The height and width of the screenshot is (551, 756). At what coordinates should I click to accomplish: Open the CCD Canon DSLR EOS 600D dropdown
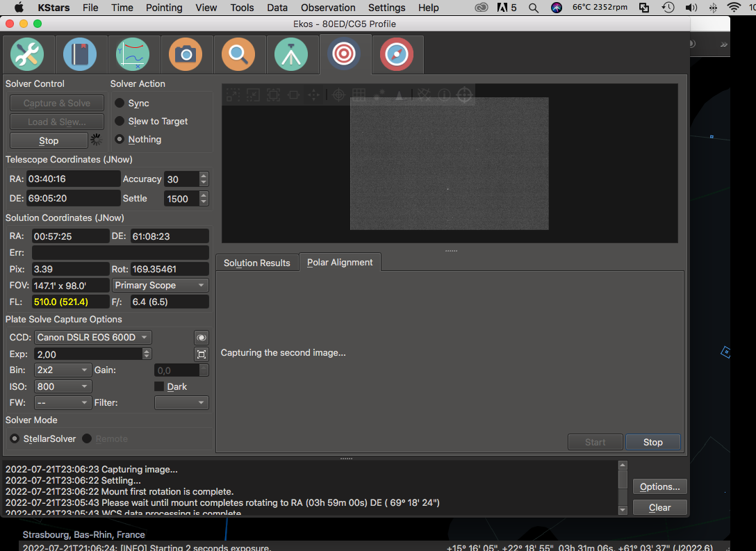tap(93, 338)
